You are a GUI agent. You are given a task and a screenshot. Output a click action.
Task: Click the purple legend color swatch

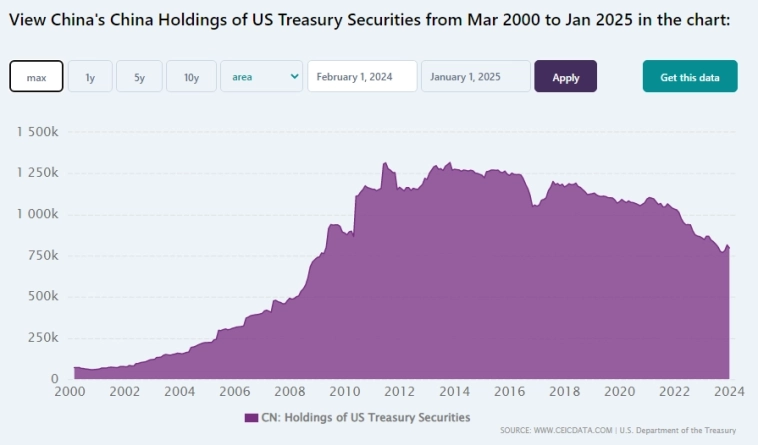pyautogui.click(x=253, y=417)
